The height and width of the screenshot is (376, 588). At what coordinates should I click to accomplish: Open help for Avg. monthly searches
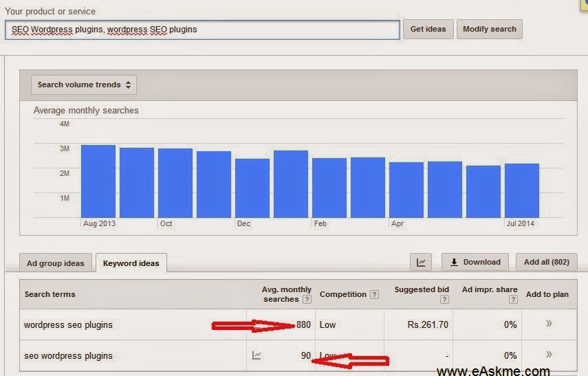click(x=307, y=299)
